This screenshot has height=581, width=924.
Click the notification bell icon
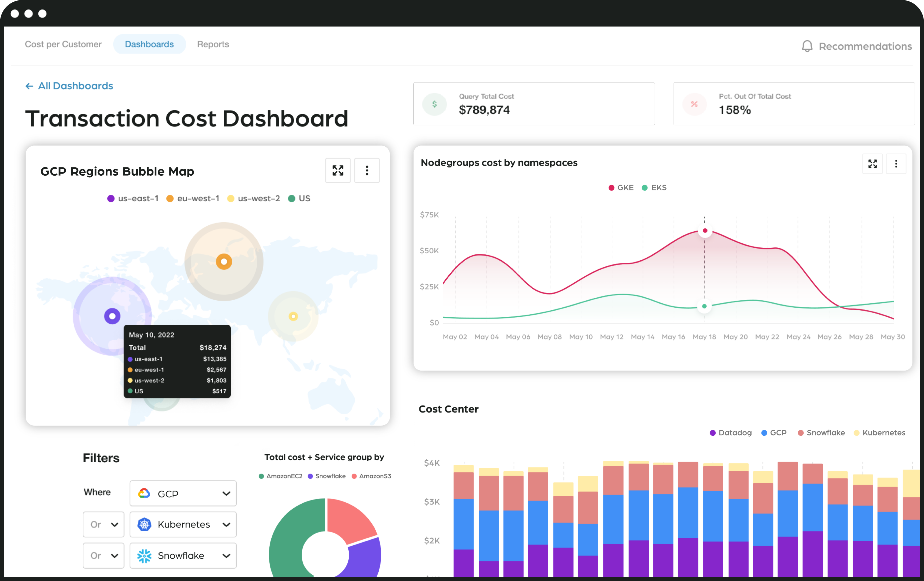[x=807, y=46]
